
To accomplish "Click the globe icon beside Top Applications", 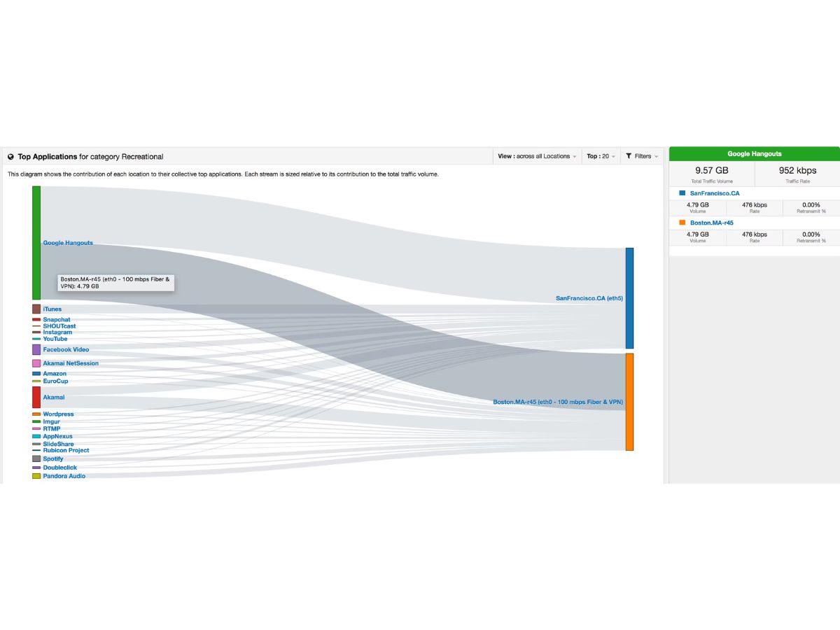I will 11,157.
